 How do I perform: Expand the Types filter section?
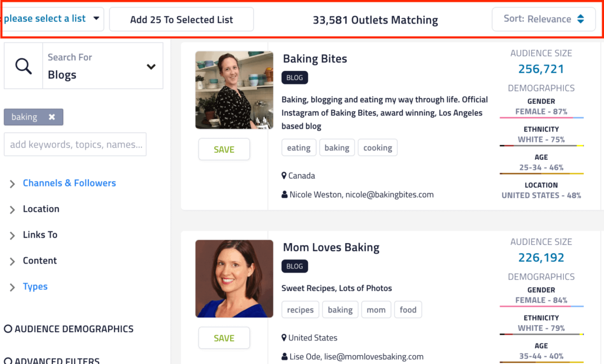tap(12, 287)
